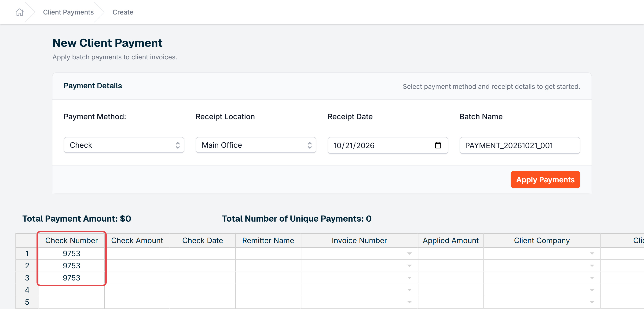Expand Client Company dropdown in row 4
644x309 pixels.
click(x=592, y=290)
